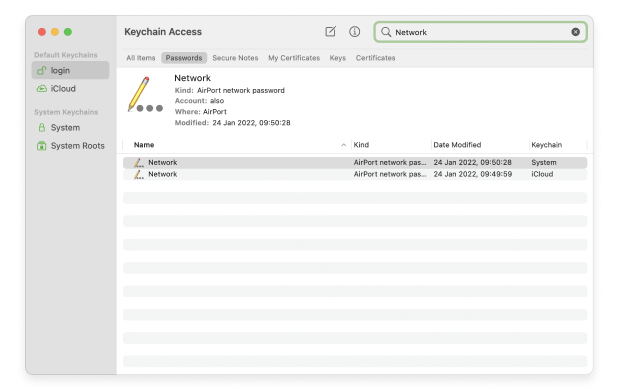The image size is (620, 390).
Task: Toggle the sort direction arrow in the Name column
Action: pos(344,145)
